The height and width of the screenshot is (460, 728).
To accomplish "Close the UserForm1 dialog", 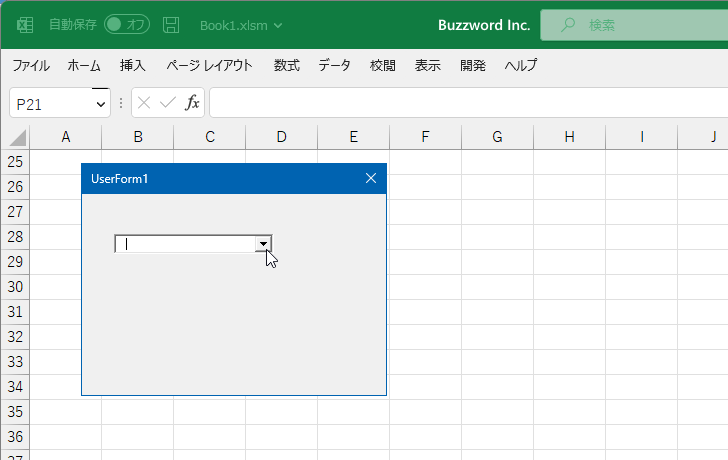I will coord(370,178).
